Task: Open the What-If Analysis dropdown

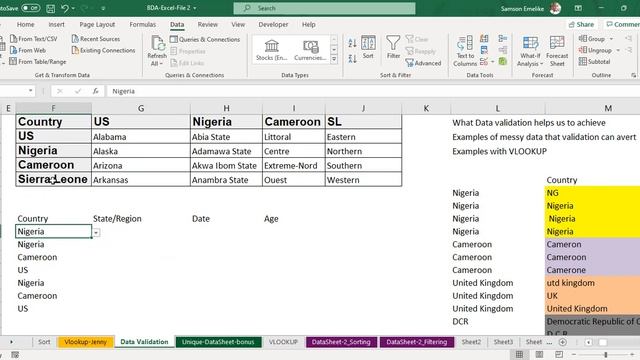Action: [x=530, y=51]
